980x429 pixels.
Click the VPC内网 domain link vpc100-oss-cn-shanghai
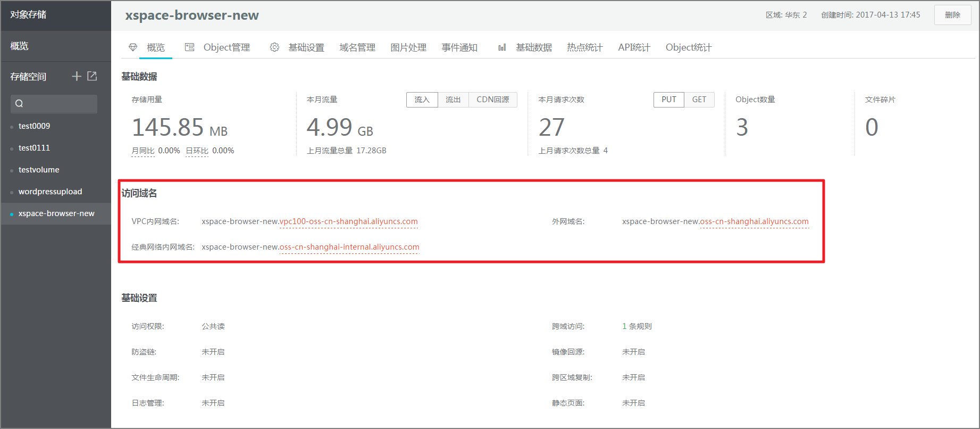click(x=349, y=221)
